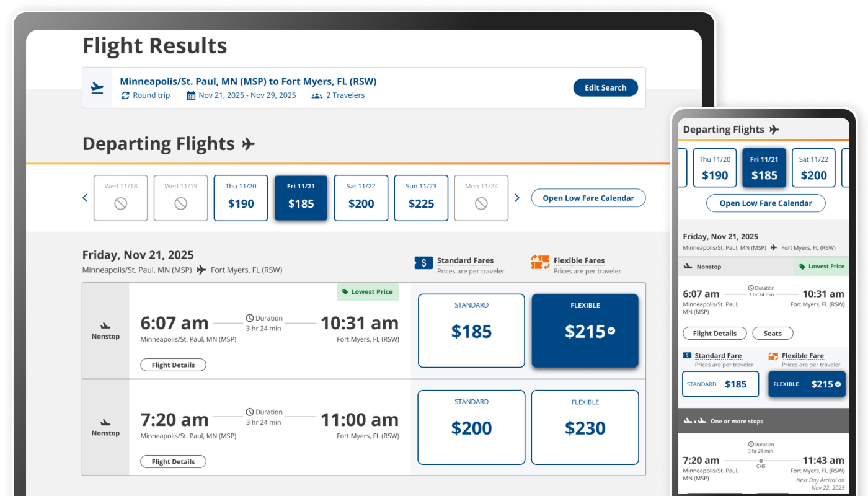The image size is (868, 496).
Task: Select the Flexible $230 fare on the 7:20 am flight
Action: (585, 427)
